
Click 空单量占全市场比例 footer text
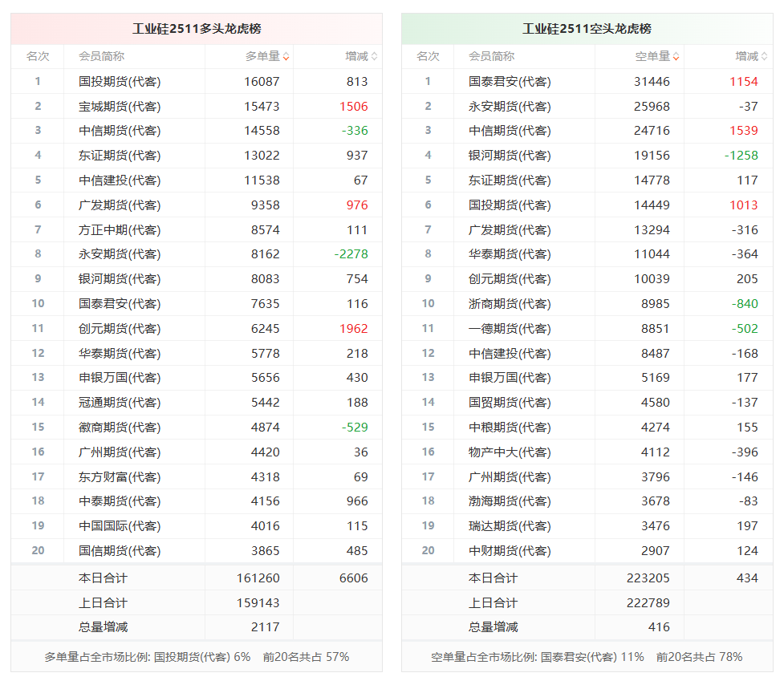coord(538,657)
